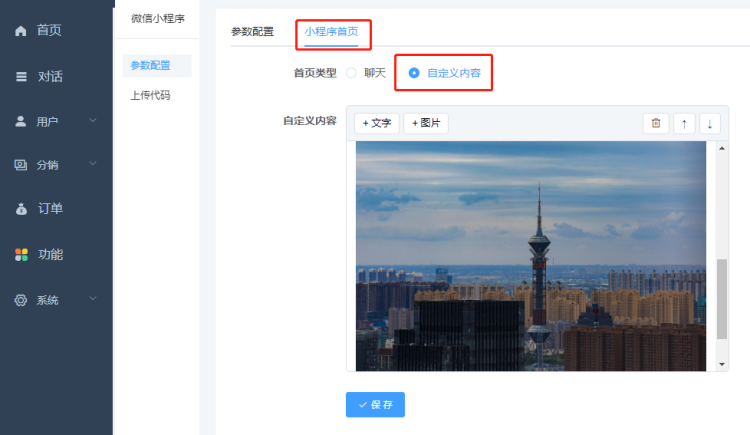Image resolution: width=750 pixels, height=435 pixels.
Task: Click the scrollbar down arrow in the editor
Action: [722, 365]
